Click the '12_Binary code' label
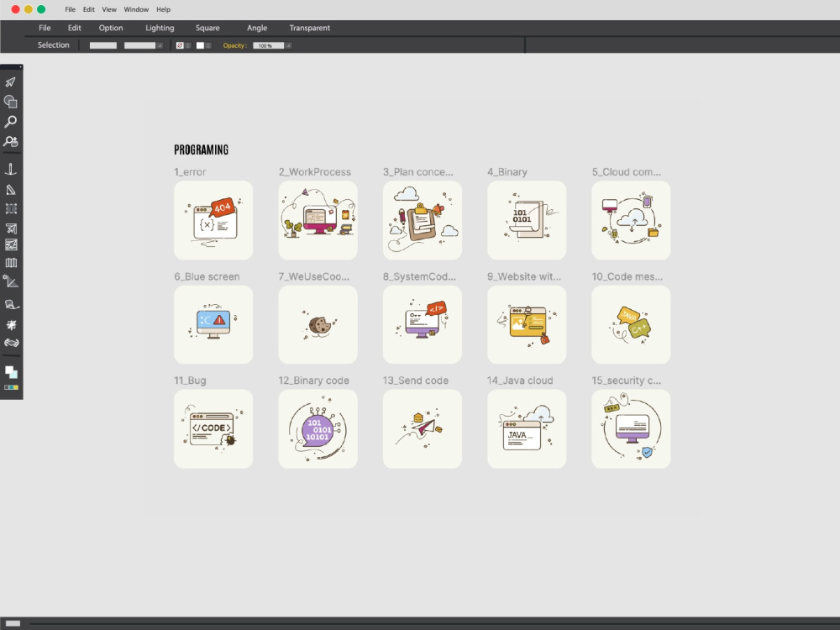840x630 pixels. coord(314,381)
